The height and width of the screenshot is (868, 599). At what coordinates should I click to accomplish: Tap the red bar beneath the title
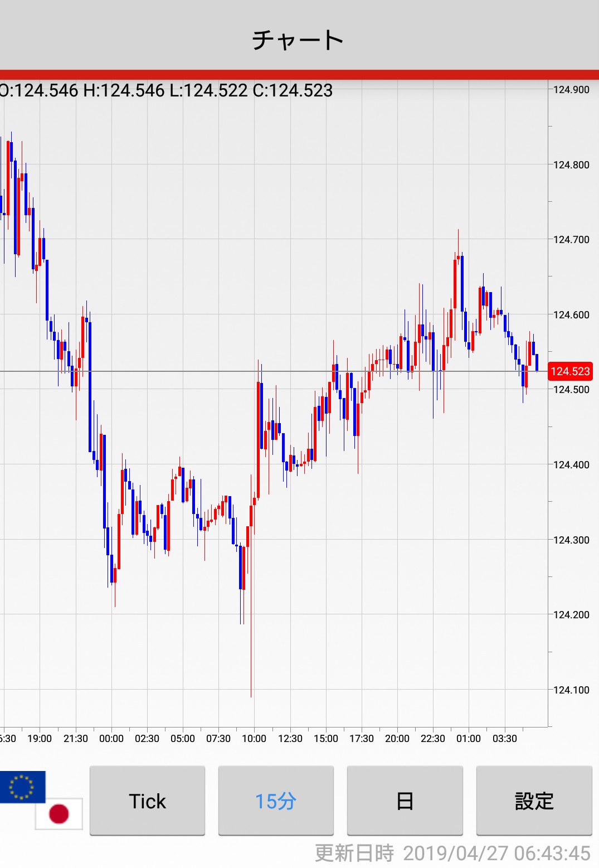(x=299, y=75)
